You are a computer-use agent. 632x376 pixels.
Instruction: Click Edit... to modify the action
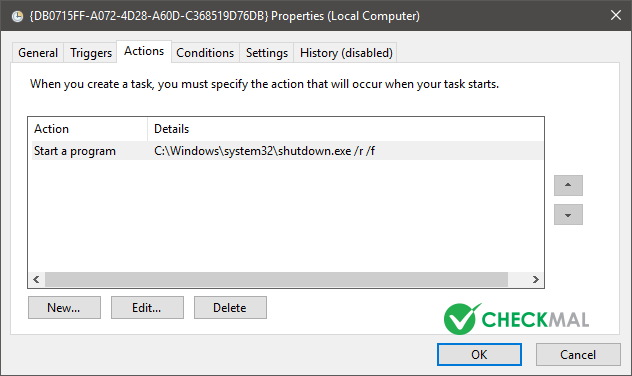pos(147,308)
